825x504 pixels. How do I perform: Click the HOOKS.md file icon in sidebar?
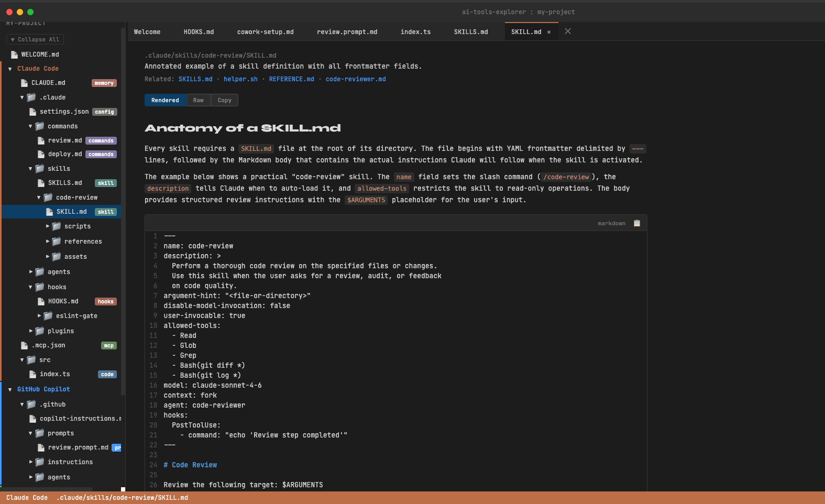pos(41,301)
